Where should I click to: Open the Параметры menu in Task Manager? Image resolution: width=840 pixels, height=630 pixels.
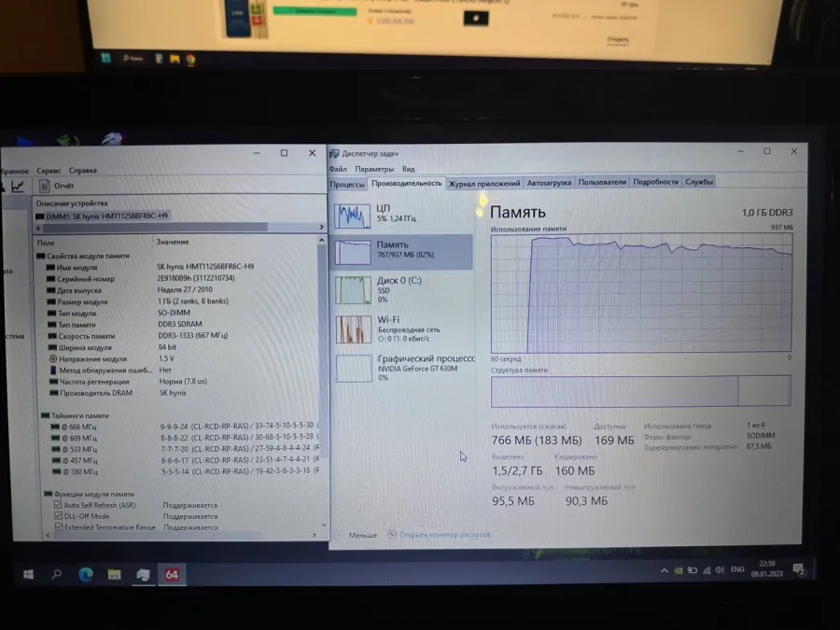coord(374,169)
